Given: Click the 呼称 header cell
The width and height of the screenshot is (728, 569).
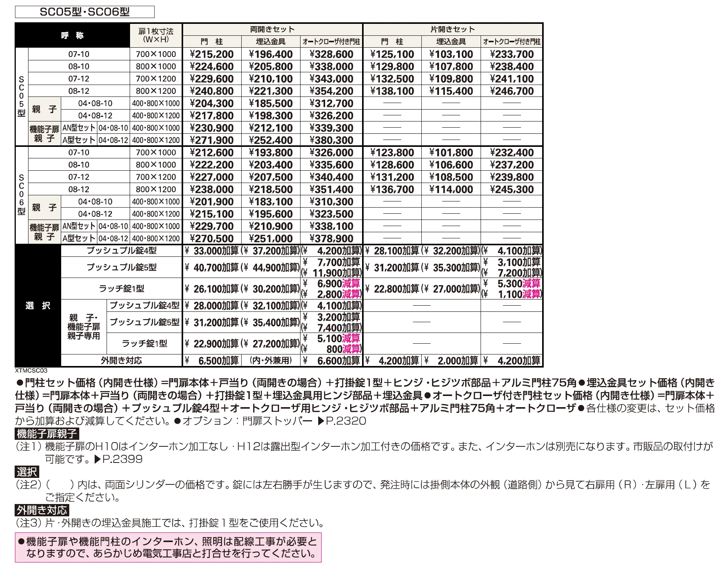Looking at the screenshot, I should [x=72, y=35].
